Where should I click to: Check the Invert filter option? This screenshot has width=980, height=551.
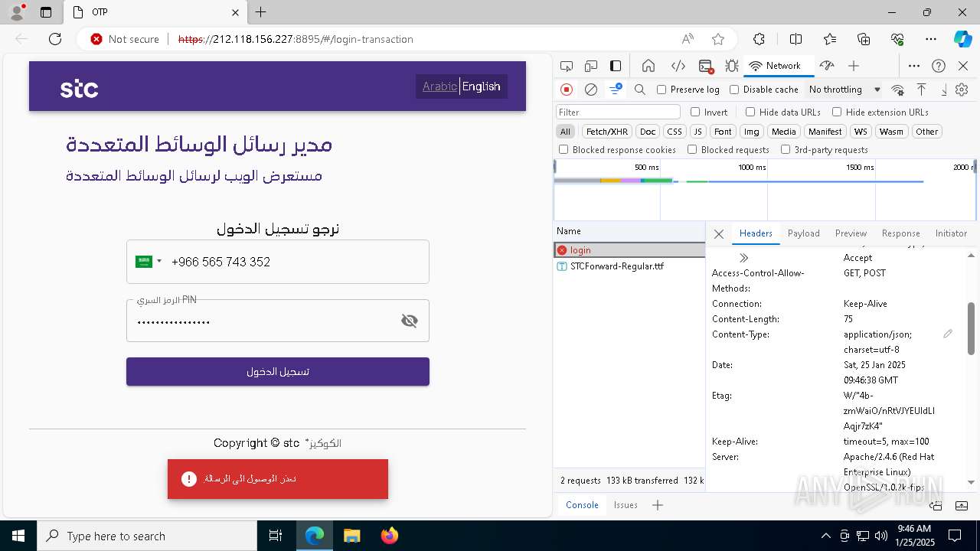(x=695, y=112)
